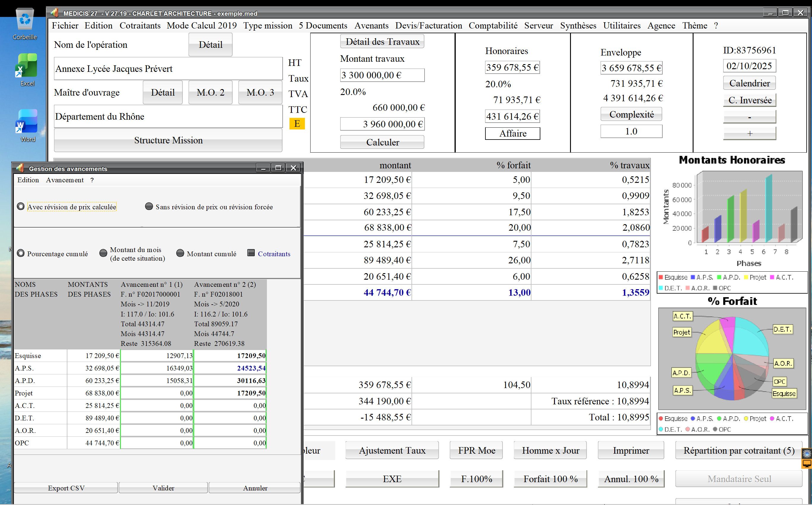Click the Export CSV button
Image resolution: width=812 pixels, height=505 pixels.
pos(66,488)
